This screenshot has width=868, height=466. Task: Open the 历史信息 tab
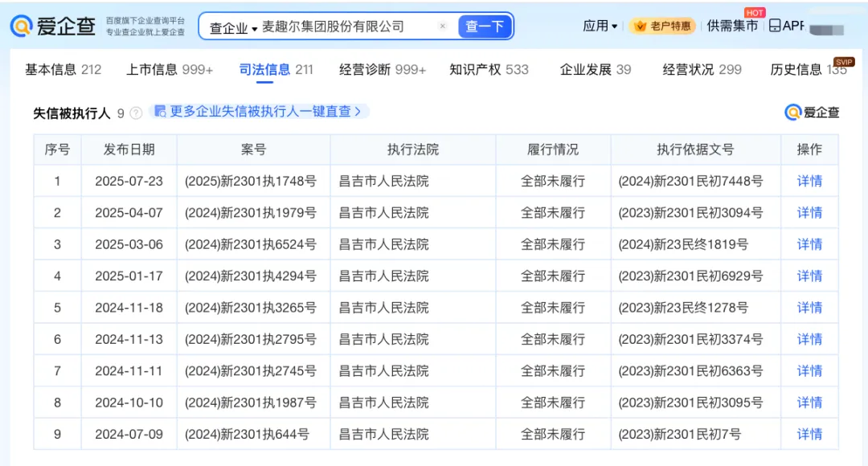point(809,70)
